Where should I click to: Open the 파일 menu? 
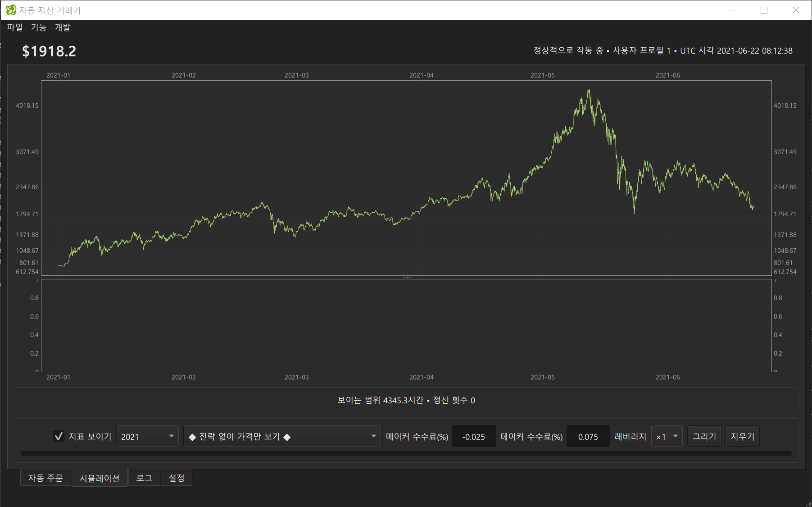point(15,27)
